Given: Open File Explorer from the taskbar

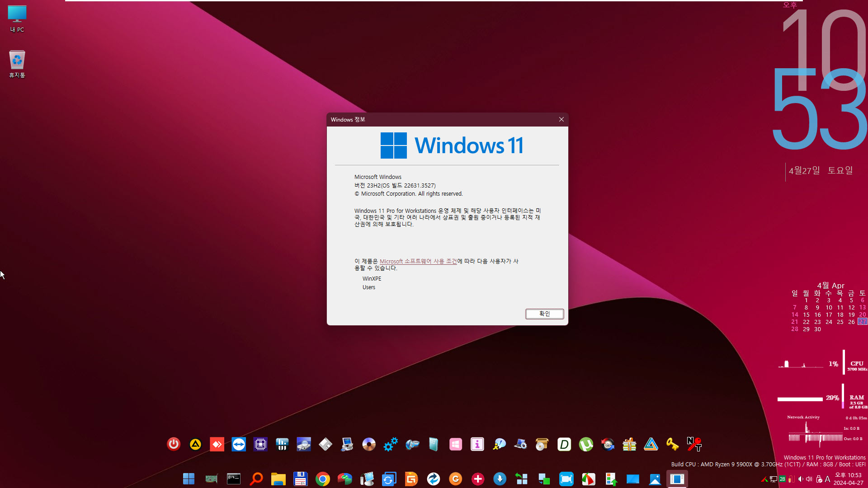Looking at the screenshot, I should click(x=278, y=479).
